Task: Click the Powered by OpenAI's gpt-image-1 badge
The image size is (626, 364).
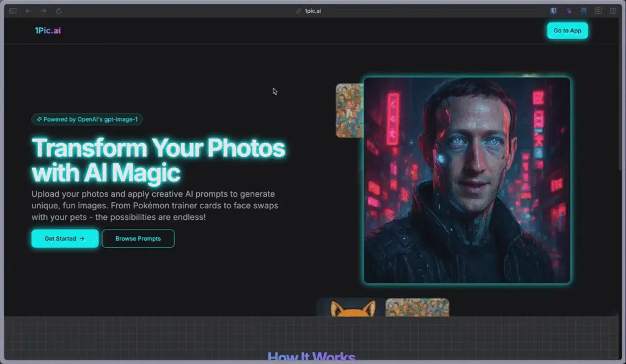Action: click(x=87, y=119)
